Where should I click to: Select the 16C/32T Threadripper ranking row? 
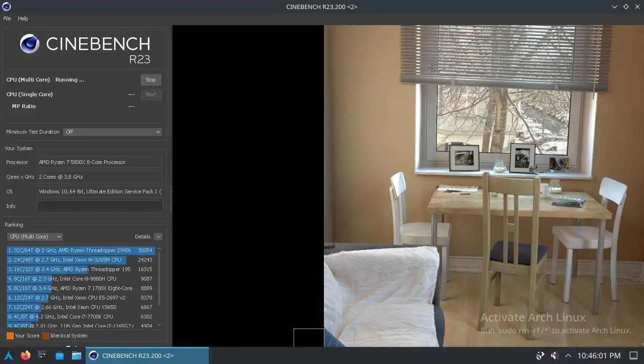[x=81, y=269]
